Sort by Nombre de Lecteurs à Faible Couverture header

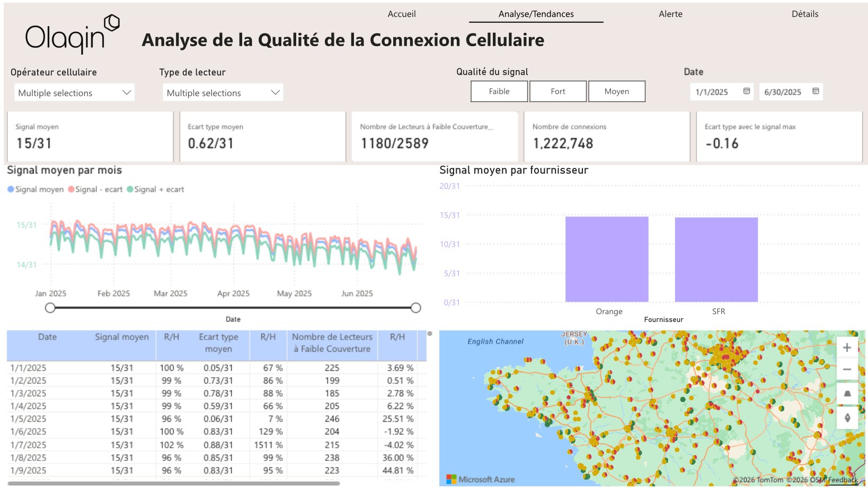tap(332, 343)
